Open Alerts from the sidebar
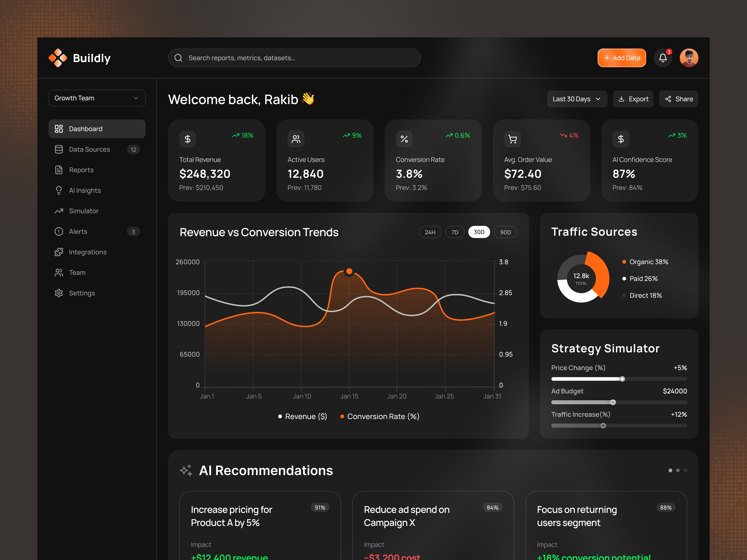 (78, 232)
